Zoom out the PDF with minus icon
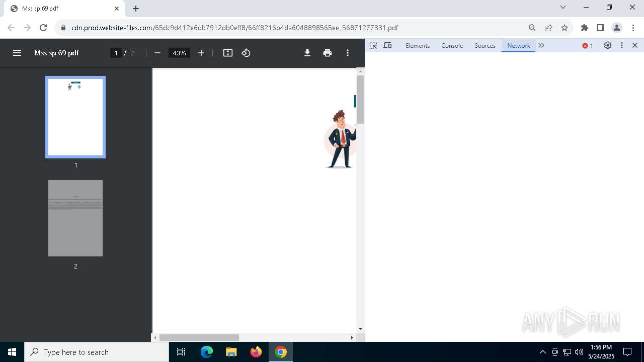The width and height of the screenshot is (644, 362). point(157,53)
